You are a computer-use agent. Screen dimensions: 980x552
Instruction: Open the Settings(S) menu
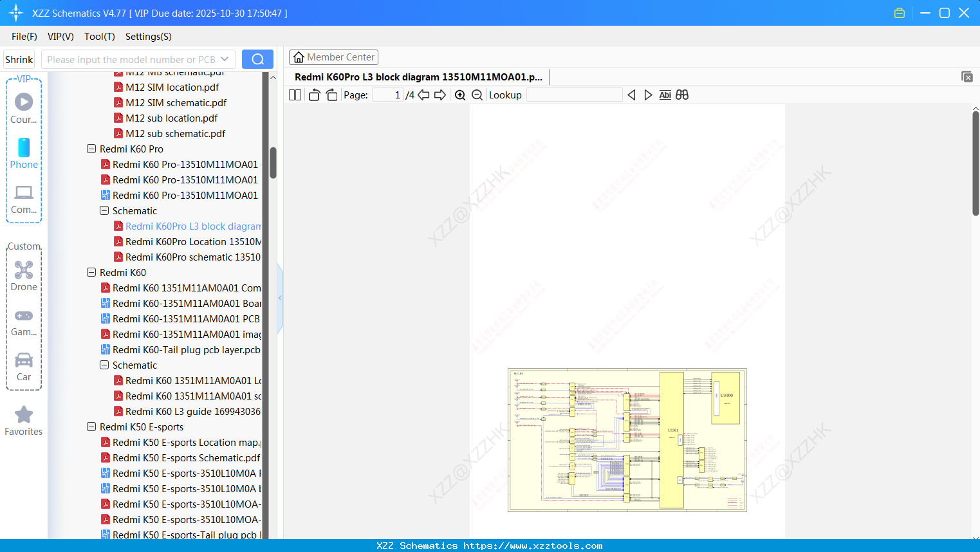[148, 37]
